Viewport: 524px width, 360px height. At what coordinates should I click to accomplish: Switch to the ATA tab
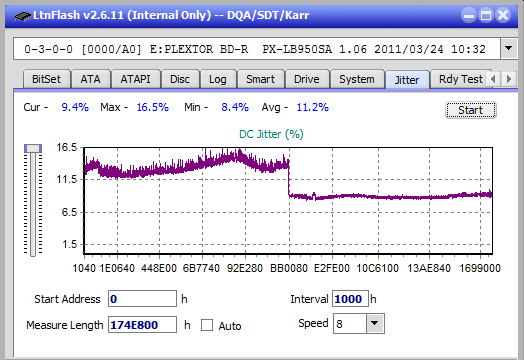pyautogui.click(x=90, y=79)
